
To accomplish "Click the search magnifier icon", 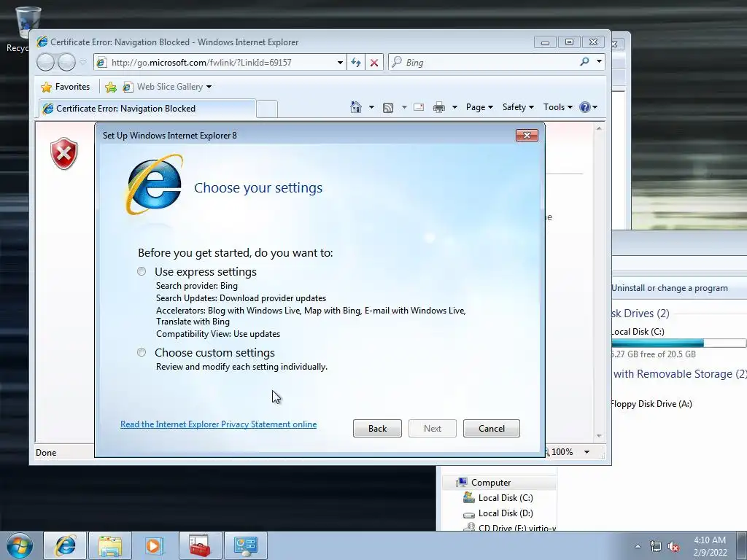I will [x=584, y=62].
